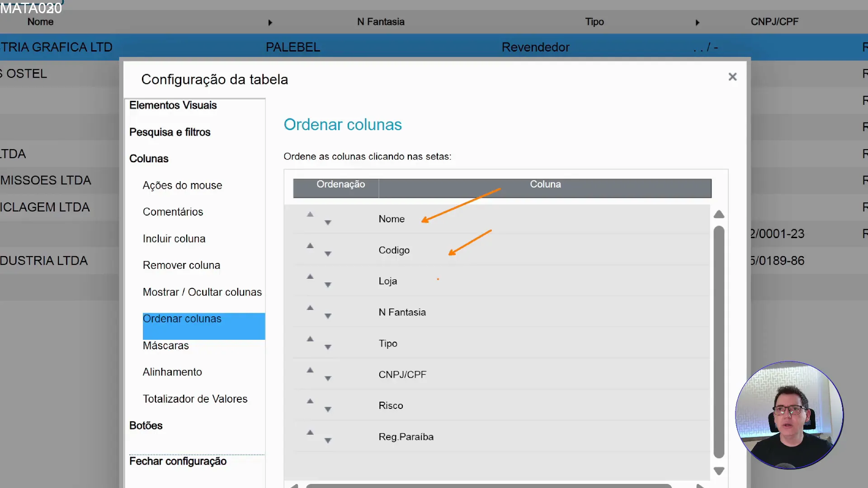
Task: Open the Pesquisa e filtros section
Action: 170,132
